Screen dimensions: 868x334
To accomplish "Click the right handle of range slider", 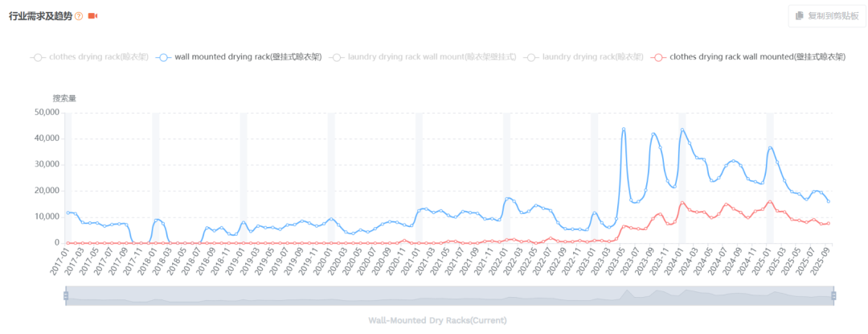I will click(x=833, y=296).
